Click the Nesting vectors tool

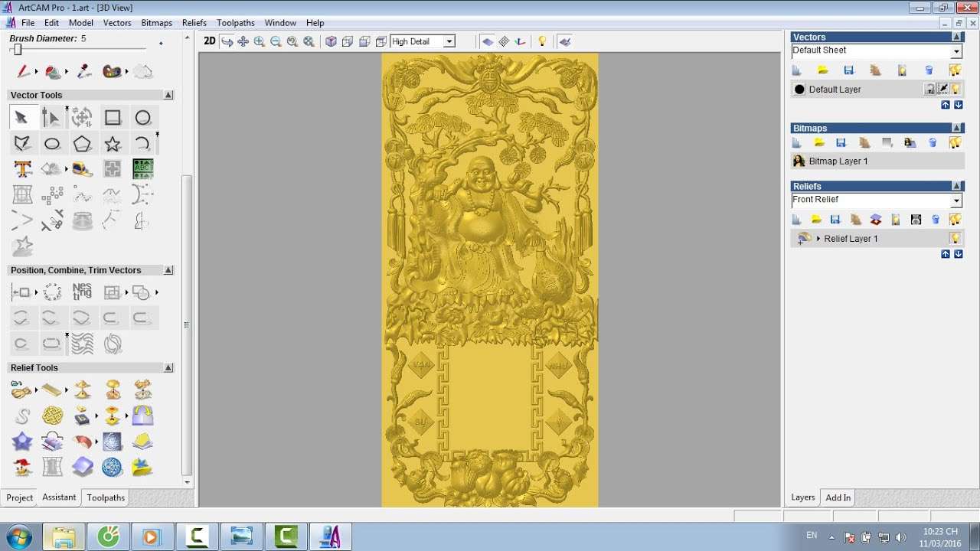(x=82, y=292)
